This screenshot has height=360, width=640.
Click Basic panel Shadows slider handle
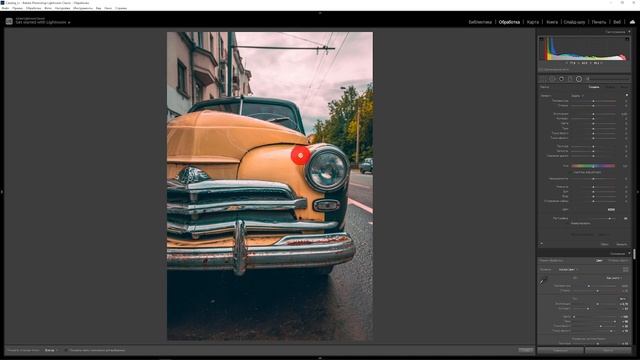(x=614, y=322)
